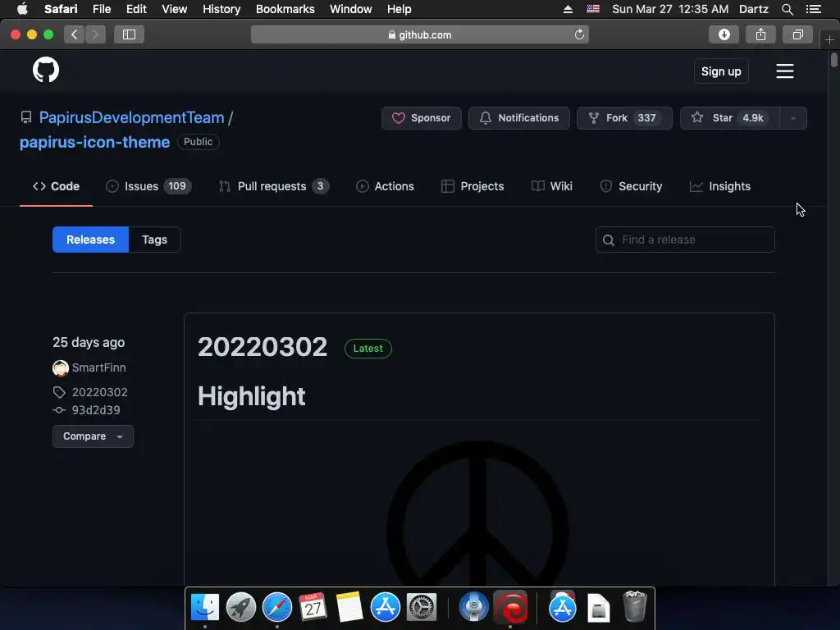Open the SmartFinn user profile link

coord(99,368)
